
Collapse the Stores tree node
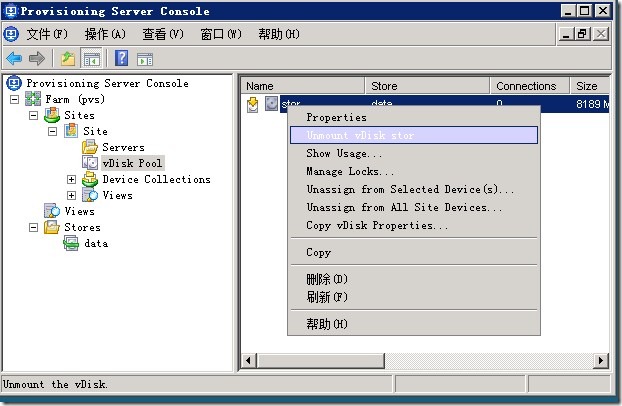click(x=34, y=227)
